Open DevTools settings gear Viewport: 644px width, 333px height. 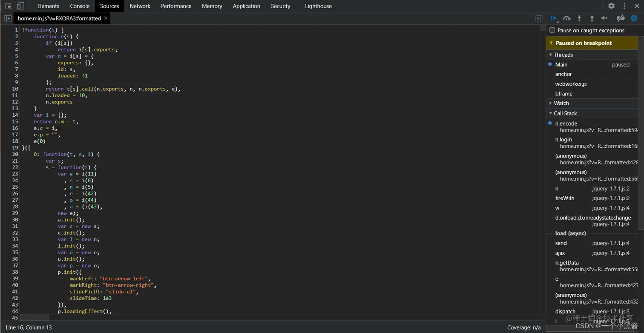(x=611, y=6)
